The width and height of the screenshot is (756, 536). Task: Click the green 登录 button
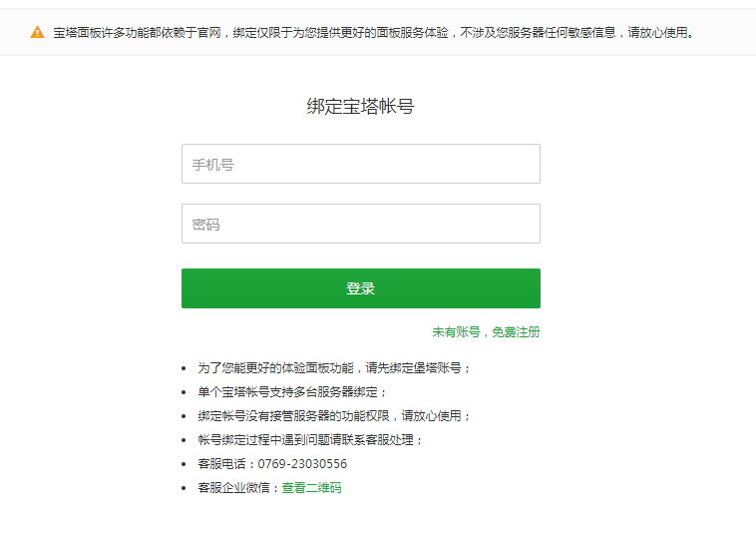pos(361,288)
